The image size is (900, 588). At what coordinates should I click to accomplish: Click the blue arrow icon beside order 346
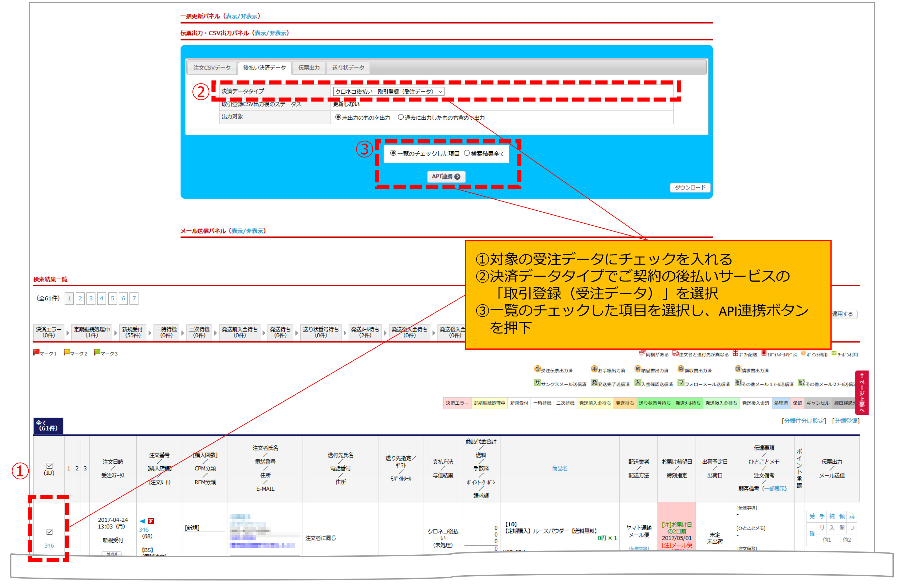click(142, 521)
